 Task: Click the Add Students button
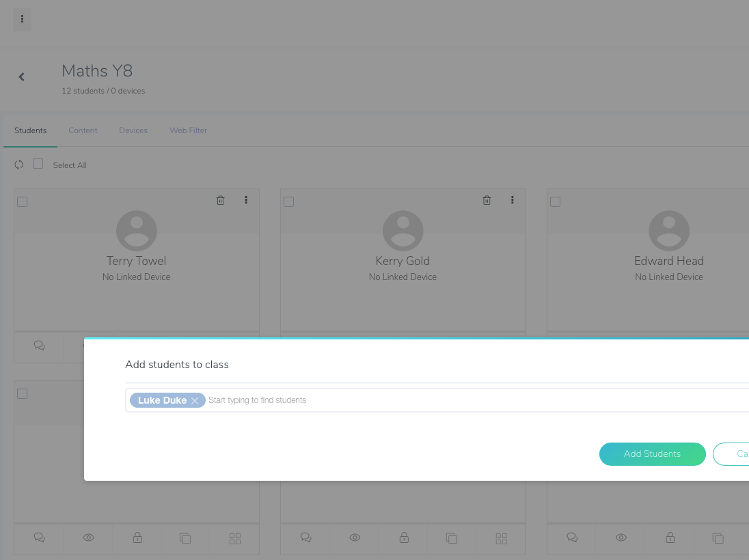click(x=652, y=454)
